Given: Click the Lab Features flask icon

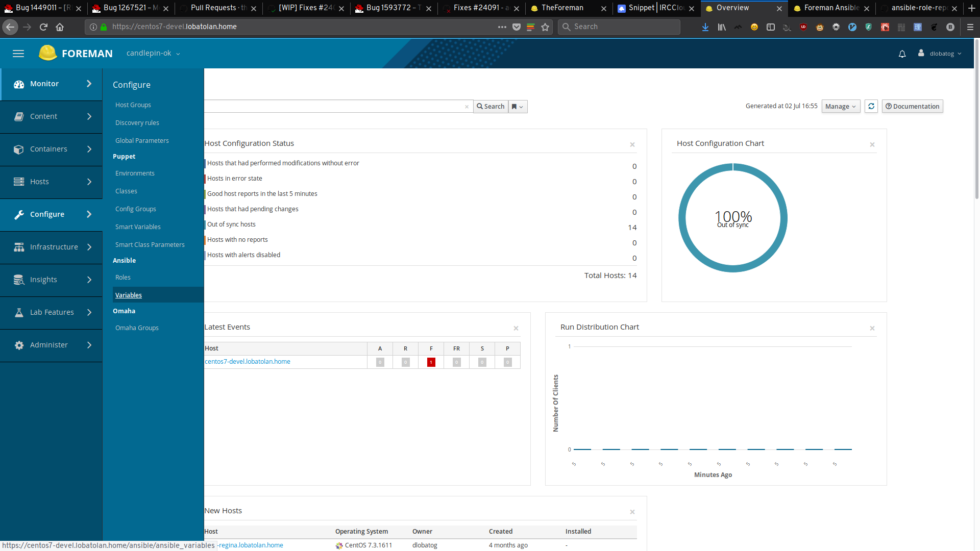Looking at the screenshot, I should pyautogui.click(x=19, y=313).
